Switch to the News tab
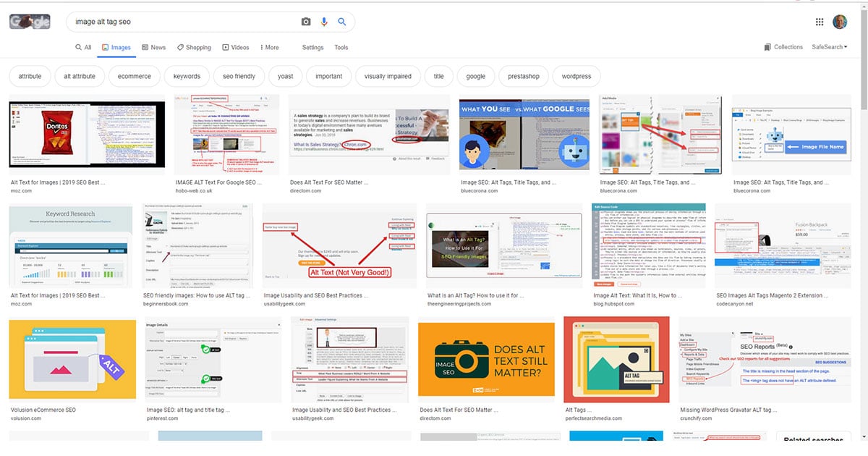The image size is (868, 456). click(x=153, y=48)
